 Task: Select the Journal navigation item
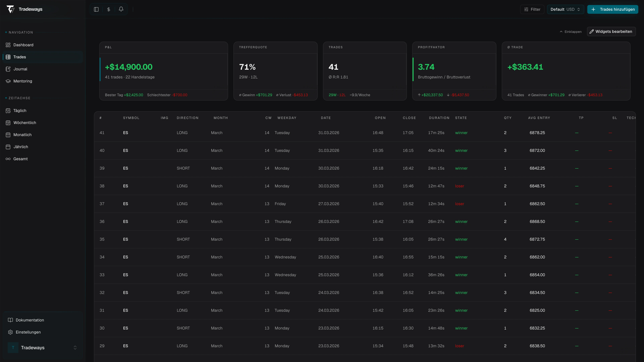pyautogui.click(x=20, y=69)
